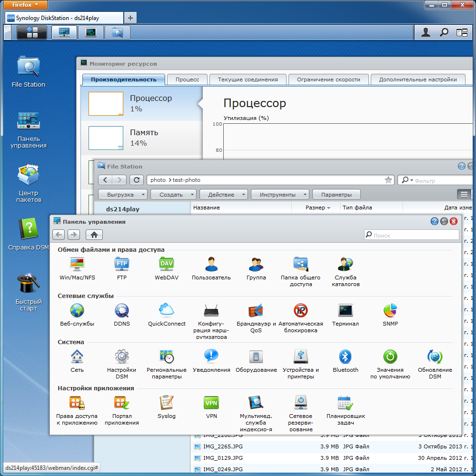Select the Ограничение скорости tab
This screenshot has height=476, width=476.
[x=328, y=79]
